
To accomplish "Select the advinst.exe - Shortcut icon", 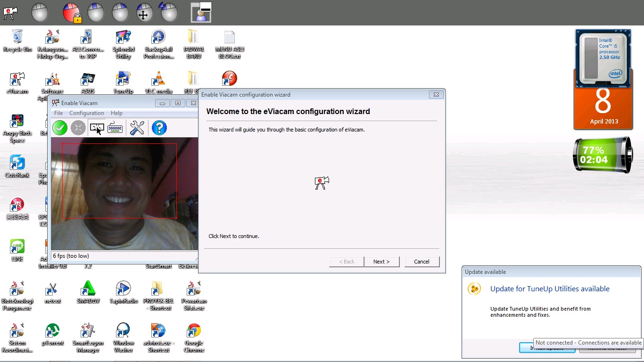I will 158,338.
